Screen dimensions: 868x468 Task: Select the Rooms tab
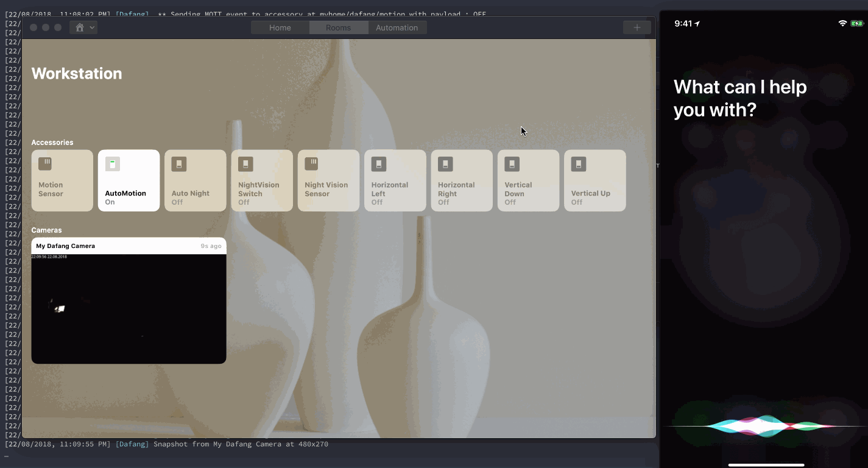click(338, 27)
